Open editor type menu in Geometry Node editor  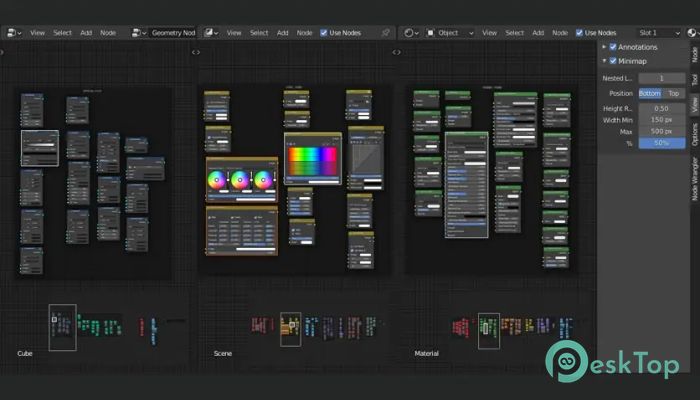pyautogui.click(x=14, y=33)
